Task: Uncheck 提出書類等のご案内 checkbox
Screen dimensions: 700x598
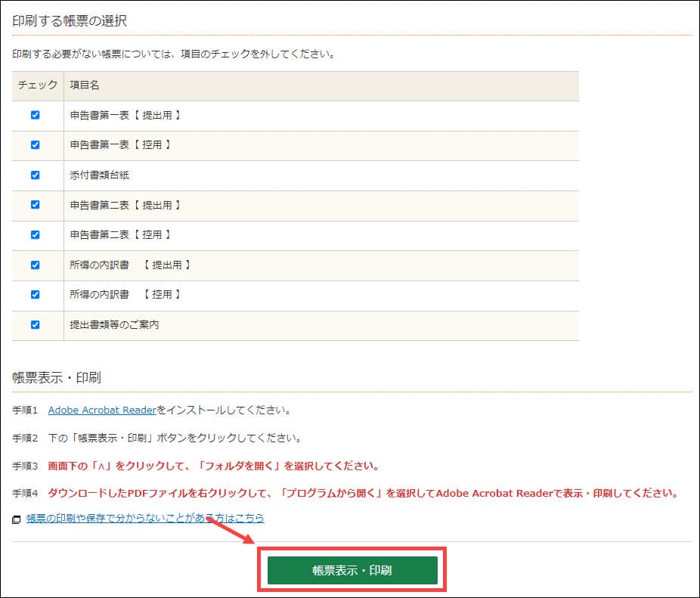Action: [x=35, y=324]
